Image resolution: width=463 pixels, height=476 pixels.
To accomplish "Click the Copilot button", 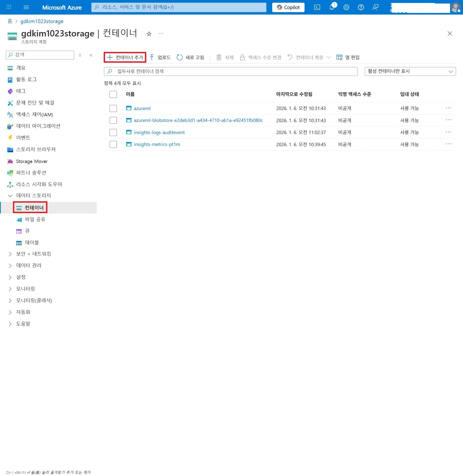I will [288, 7].
